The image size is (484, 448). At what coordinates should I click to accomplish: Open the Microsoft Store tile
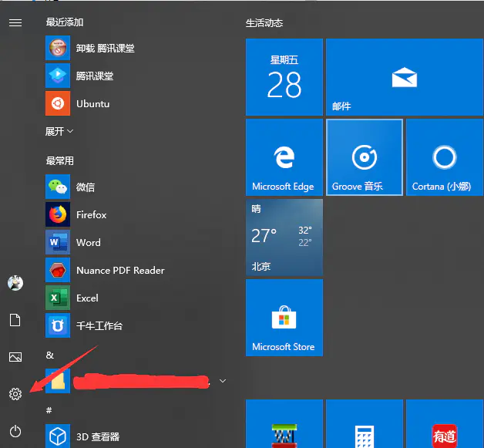[x=284, y=318]
